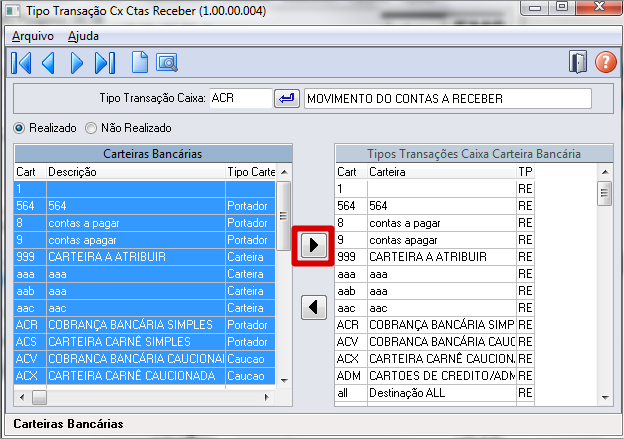Click Cart column header in Carteiras Bancárias
This screenshot has width=624, height=439.
(x=30, y=172)
